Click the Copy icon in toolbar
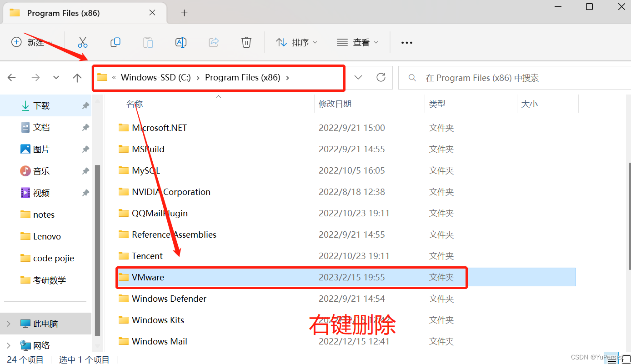This screenshot has width=631, height=364. tap(115, 42)
